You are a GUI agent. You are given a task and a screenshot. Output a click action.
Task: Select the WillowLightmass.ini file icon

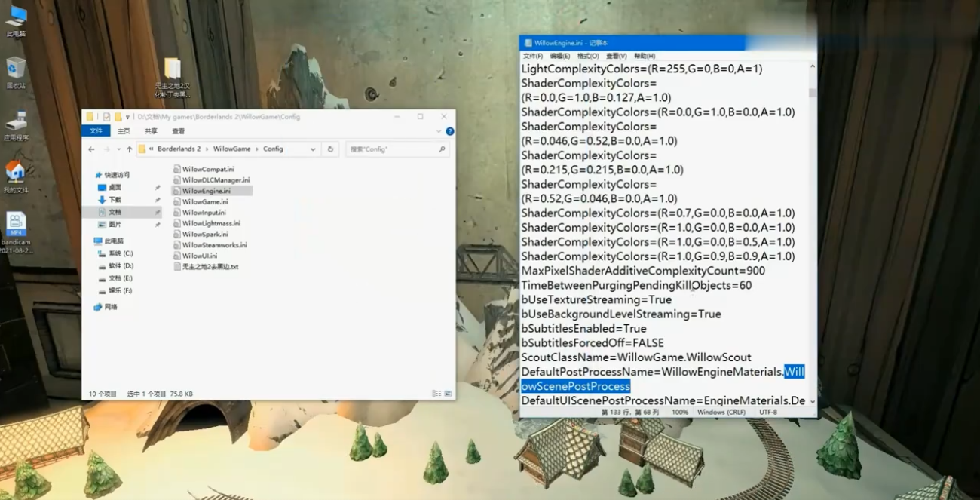[177, 223]
